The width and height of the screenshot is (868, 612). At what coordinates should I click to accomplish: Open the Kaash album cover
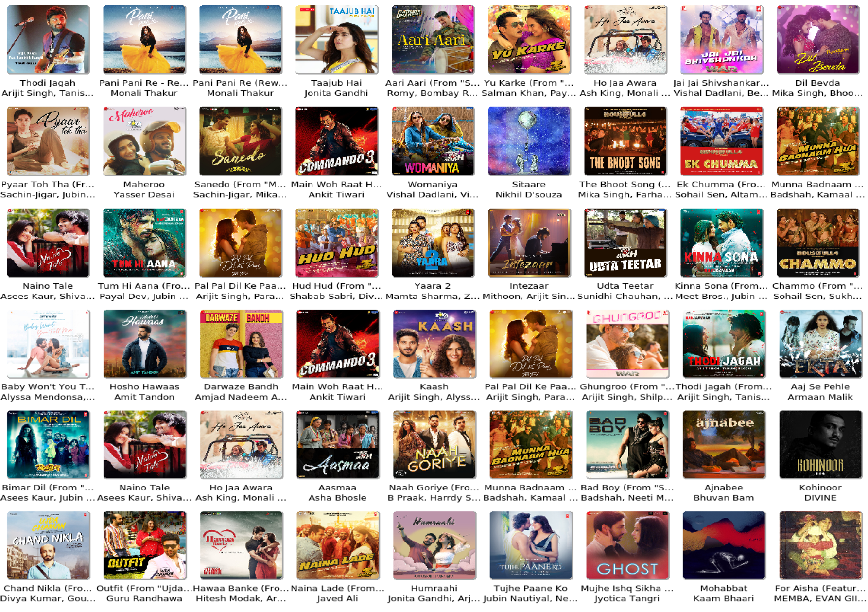tap(434, 344)
